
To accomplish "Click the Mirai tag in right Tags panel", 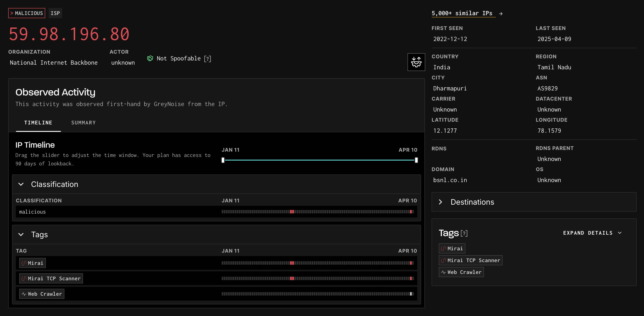I will click(x=452, y=248).
